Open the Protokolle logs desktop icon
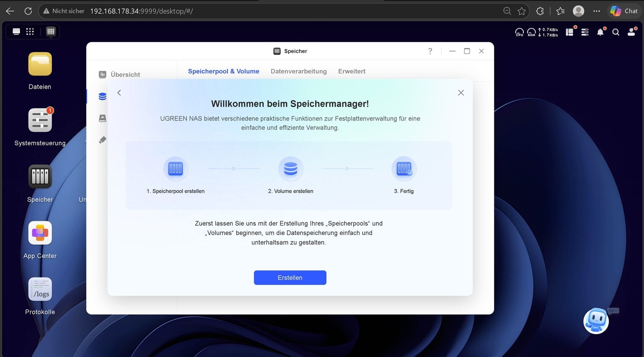This screenshot has width=644, height=357. click(40, 289)
